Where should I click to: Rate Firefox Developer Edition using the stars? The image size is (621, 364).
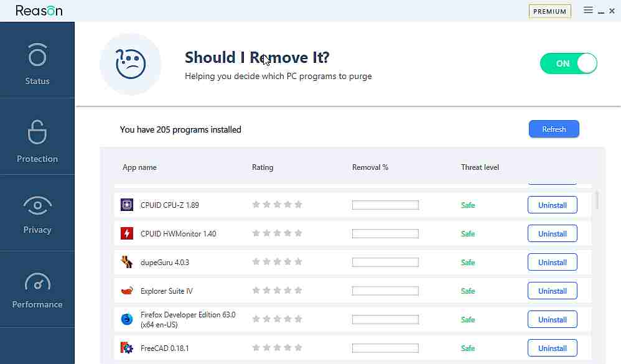pyautogui.click(x=278, y=319)
